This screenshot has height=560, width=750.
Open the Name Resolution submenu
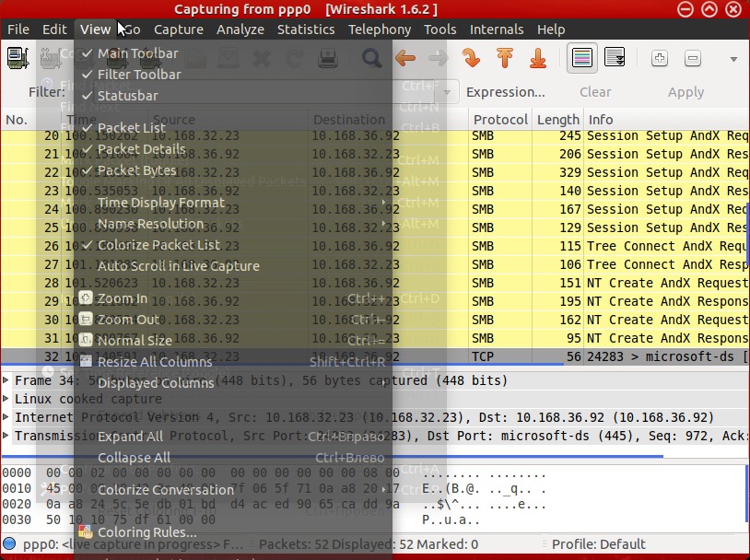point(233,223)
